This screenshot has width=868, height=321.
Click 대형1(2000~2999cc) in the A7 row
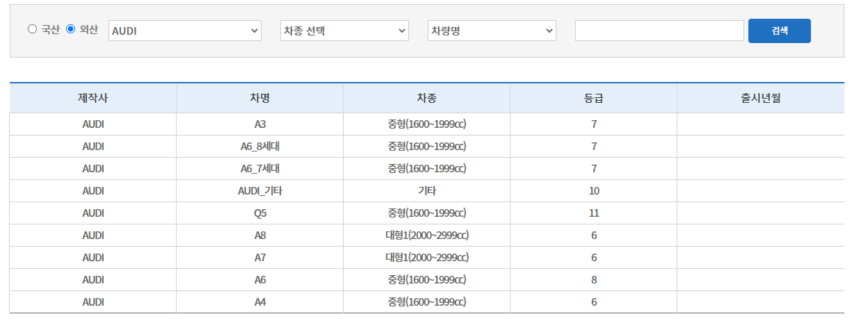pyautogui.click(x=426, y=258)
